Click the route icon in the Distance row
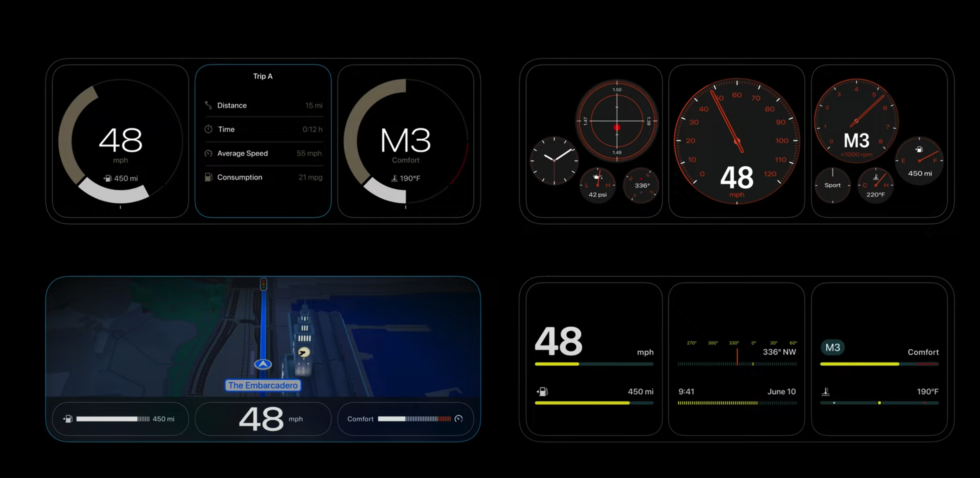This screenshot has width=980, height=478. 209,105
